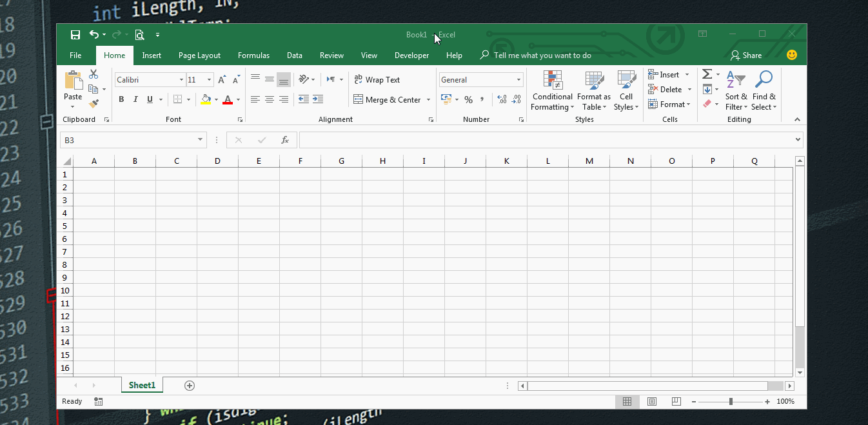Open the Calibri font name dropdown
Viewport: 868px width, 425px height.
pyautogui.click(x=181, y=80)
